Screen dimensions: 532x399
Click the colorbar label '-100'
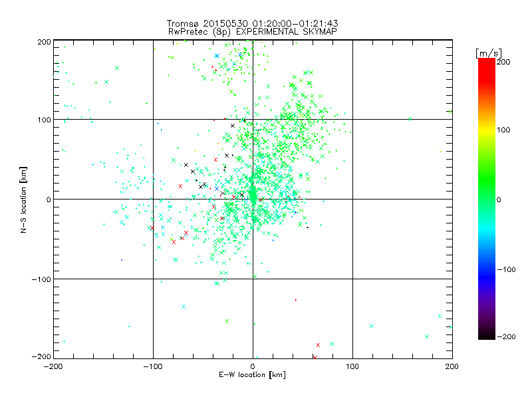[506, 270]
